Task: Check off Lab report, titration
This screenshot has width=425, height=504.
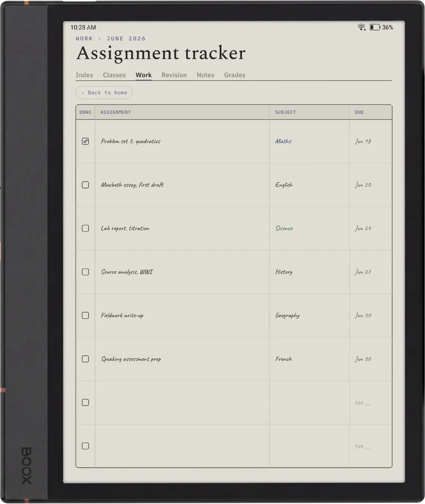Action: point(85,228)
